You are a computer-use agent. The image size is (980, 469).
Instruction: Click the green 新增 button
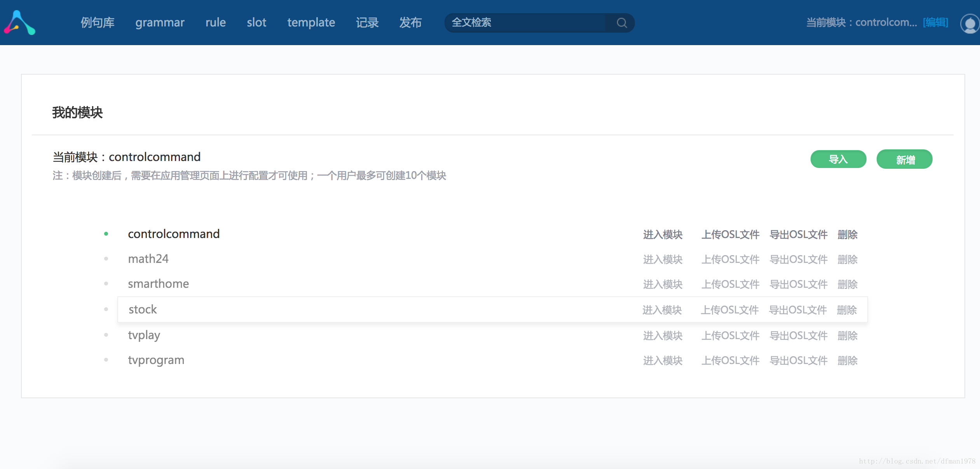tap(904, 159)
